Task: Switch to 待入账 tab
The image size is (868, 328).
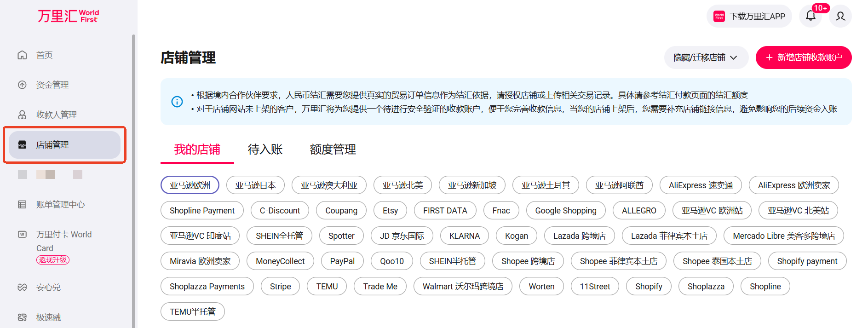Action: point(265,150)
